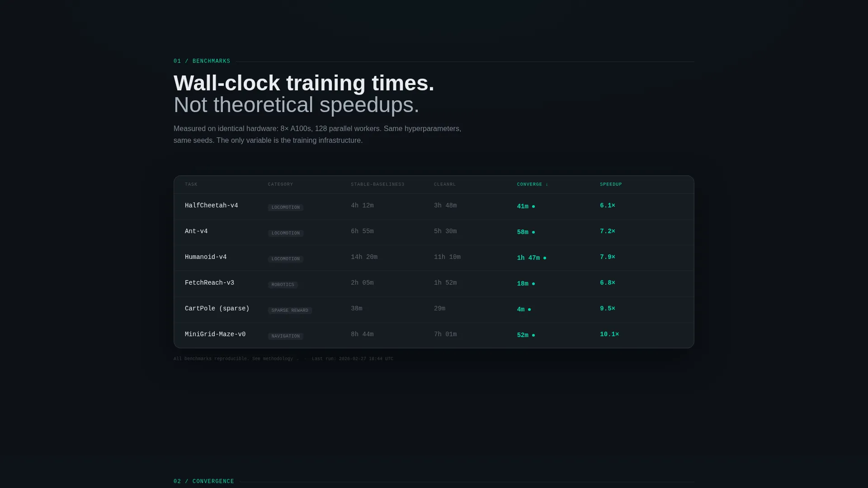Click the 29m CleanRL time
Image resolution: width=868 pixels, height=488 pixels.
coord(439,309)
